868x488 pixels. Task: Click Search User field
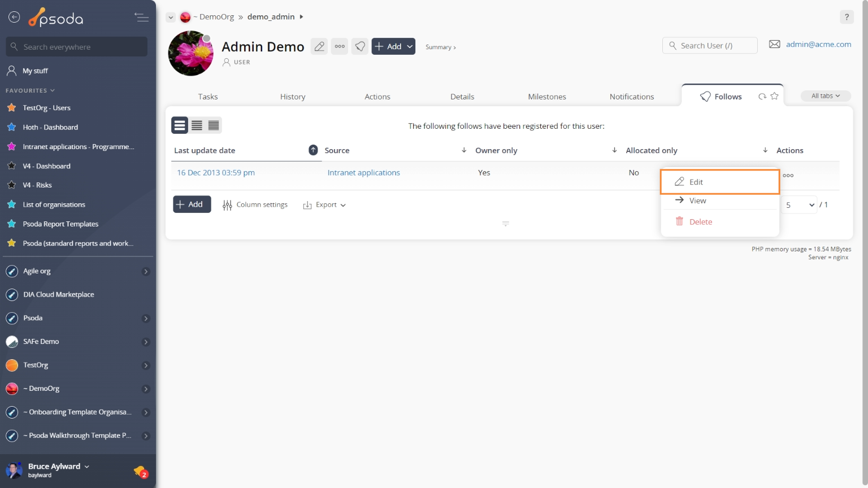coord(710,46)
